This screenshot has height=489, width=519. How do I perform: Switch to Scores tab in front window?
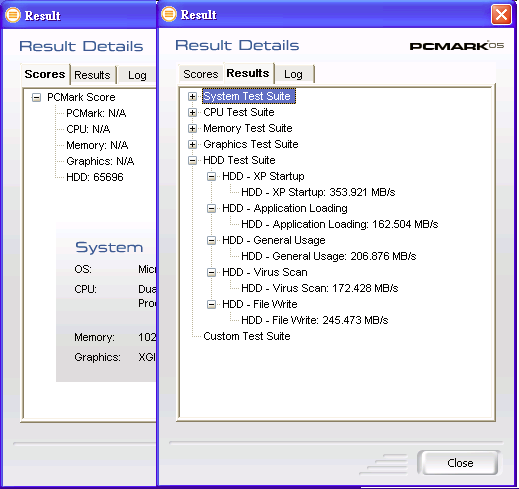tap(200, 74)
